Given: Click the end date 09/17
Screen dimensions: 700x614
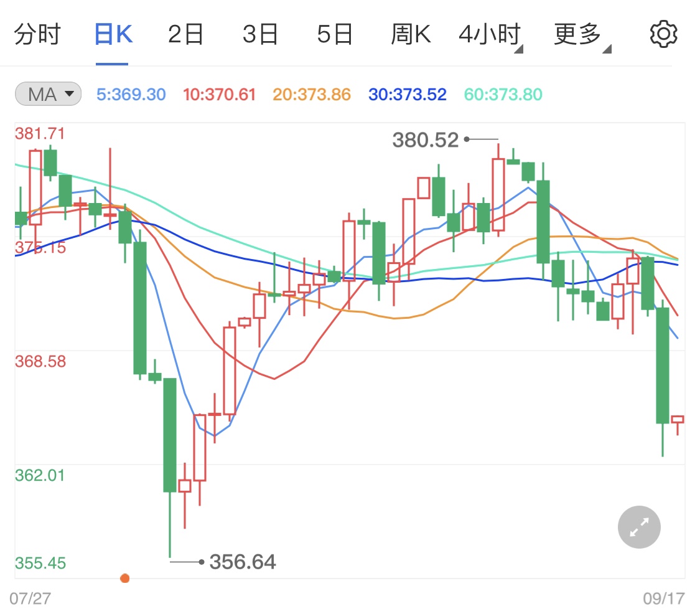Looking at the screenshot, I should [664, 598].
